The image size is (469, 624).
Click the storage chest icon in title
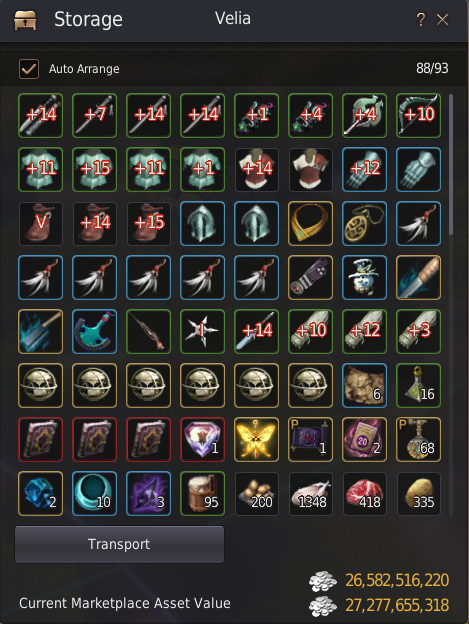[25, 20]
